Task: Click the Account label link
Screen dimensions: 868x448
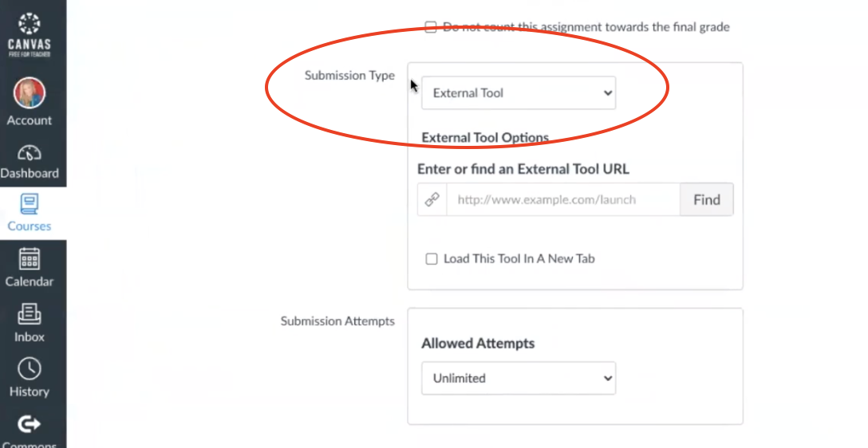Action: 30,120
